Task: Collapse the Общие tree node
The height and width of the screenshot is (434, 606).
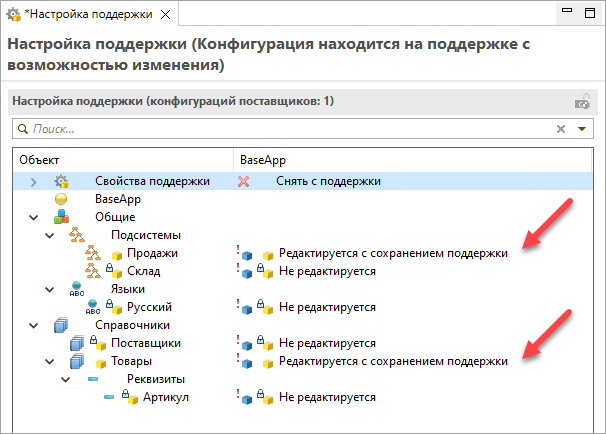Action: [33, 217]
